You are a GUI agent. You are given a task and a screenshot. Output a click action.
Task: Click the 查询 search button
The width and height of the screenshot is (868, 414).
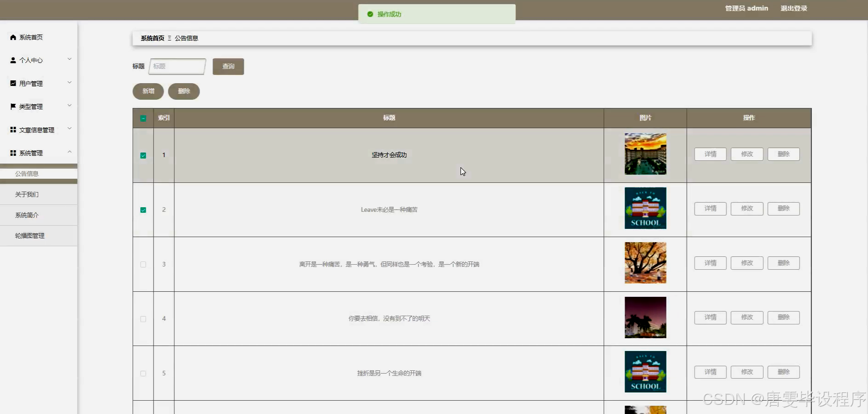(228, 67)
